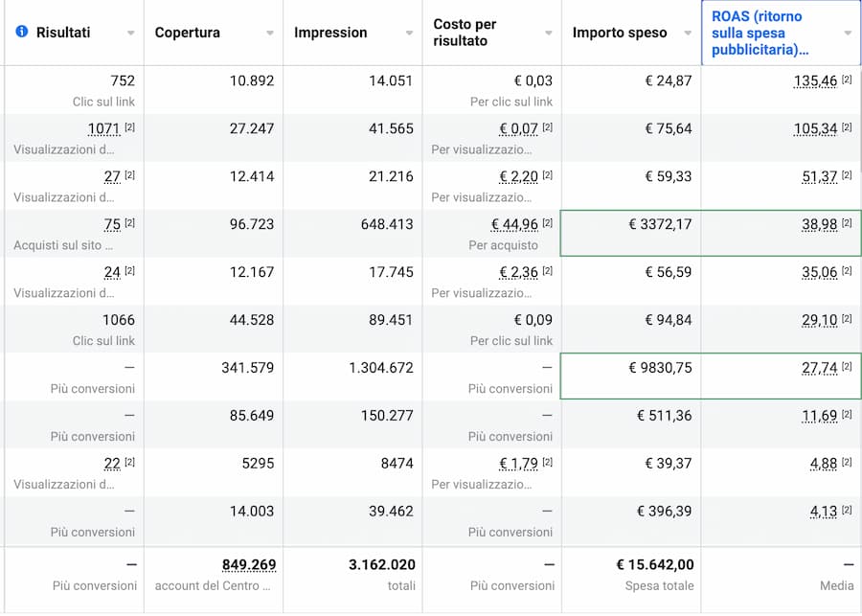This screenshot has width=862, height=616.
Task: Open the Risultati column dropdown arrow
Action: point(131,33)
